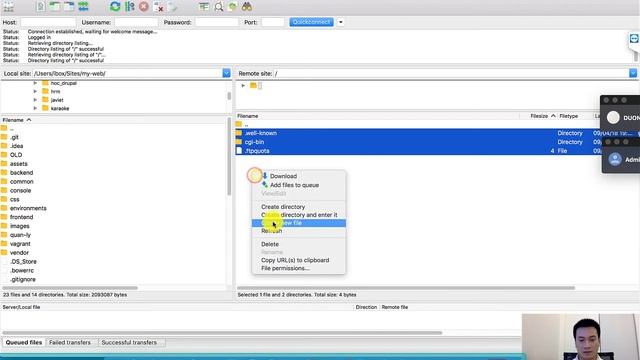The height and width of the screenshot is (360, 640).
Task: Click the Password input field
Action: point(216,22)
